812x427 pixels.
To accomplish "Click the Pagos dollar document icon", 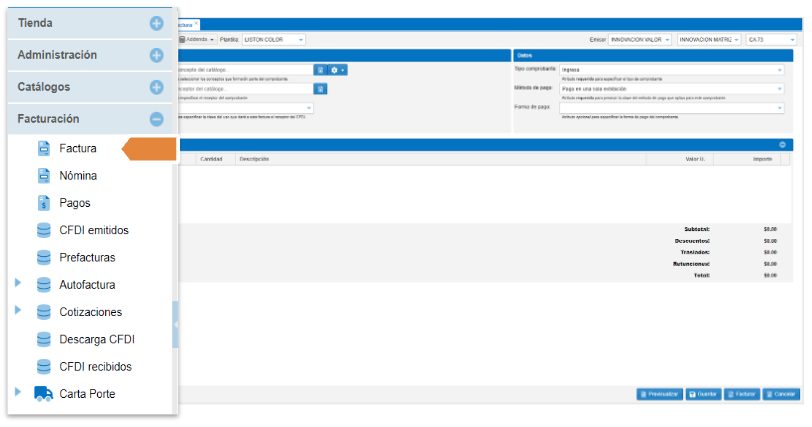I will coord(44,203).
